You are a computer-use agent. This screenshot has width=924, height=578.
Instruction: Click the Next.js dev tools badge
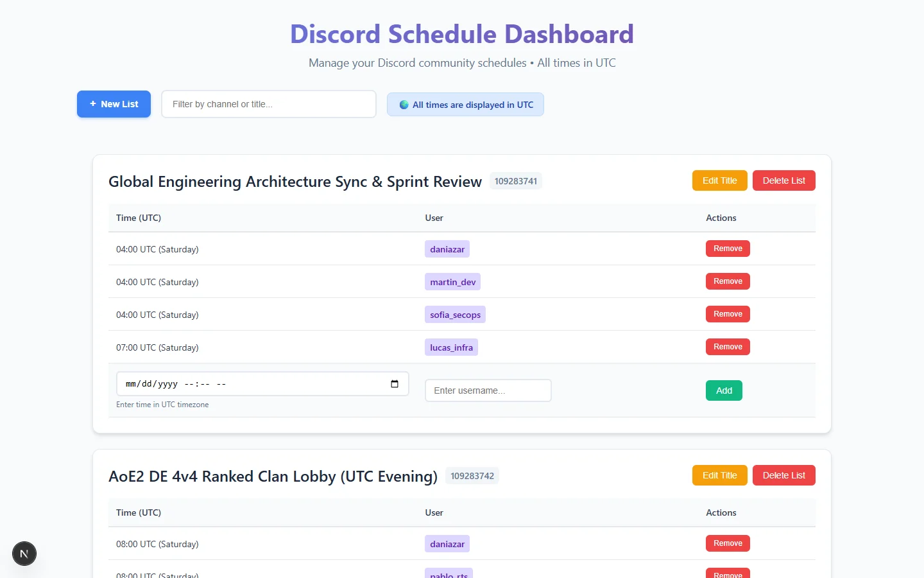(x=24, y=554)
